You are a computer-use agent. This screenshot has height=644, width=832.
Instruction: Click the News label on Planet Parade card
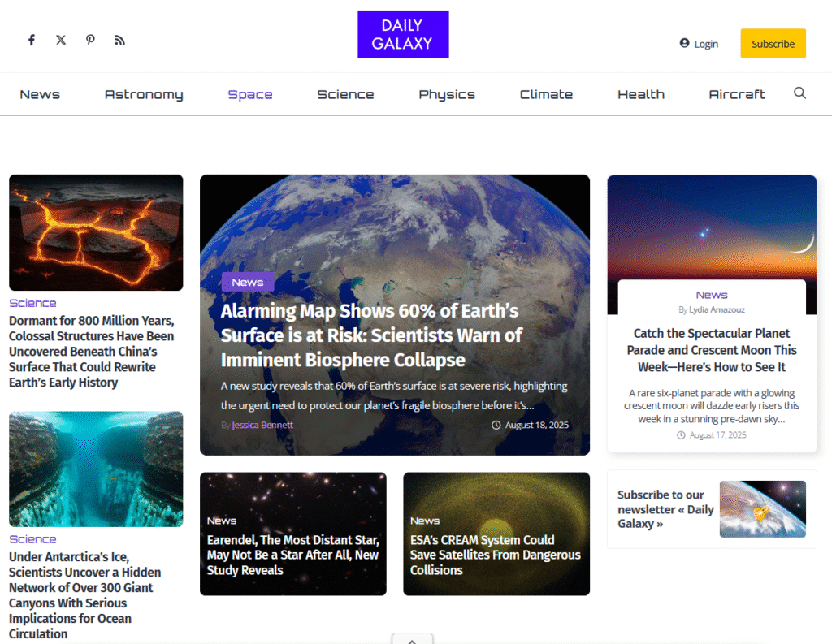coord(712,295)
